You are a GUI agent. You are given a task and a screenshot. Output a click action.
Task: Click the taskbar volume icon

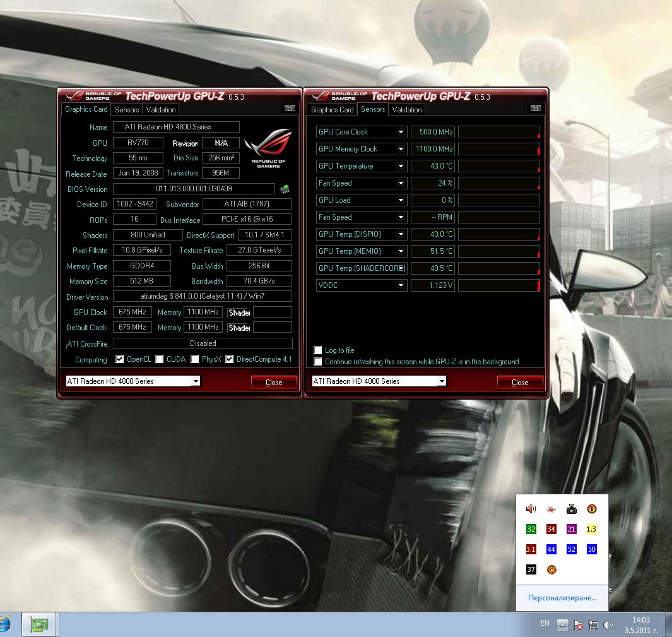(x=608, y=625)
